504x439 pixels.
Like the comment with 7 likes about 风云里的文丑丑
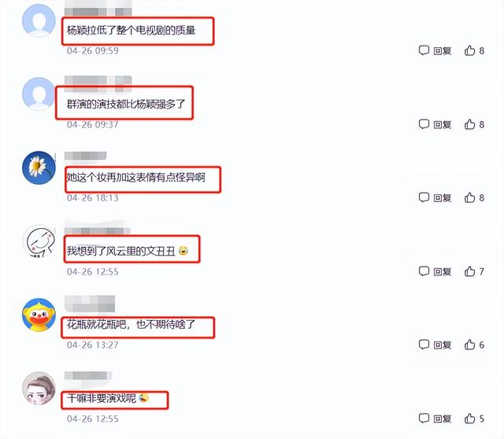[469, 271]
